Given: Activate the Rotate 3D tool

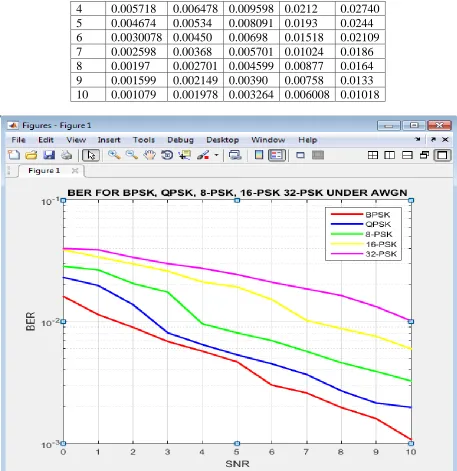Looking at the screenshot, I should (167, 155).
